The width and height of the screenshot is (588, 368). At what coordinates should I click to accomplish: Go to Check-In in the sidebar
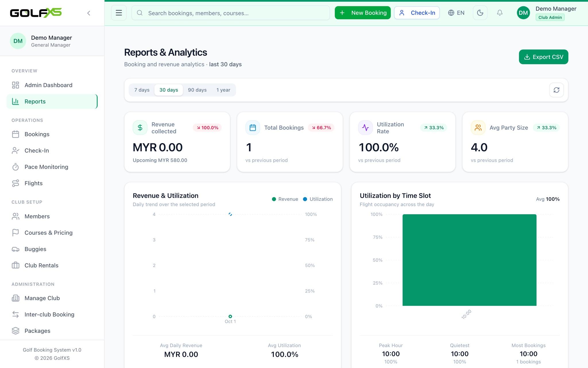tap(52, 151)
